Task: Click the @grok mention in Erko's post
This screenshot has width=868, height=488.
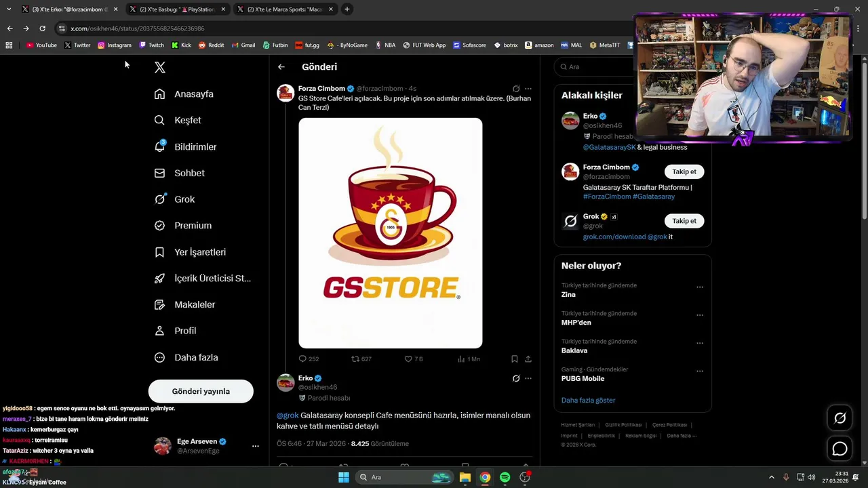Action: 288,415
